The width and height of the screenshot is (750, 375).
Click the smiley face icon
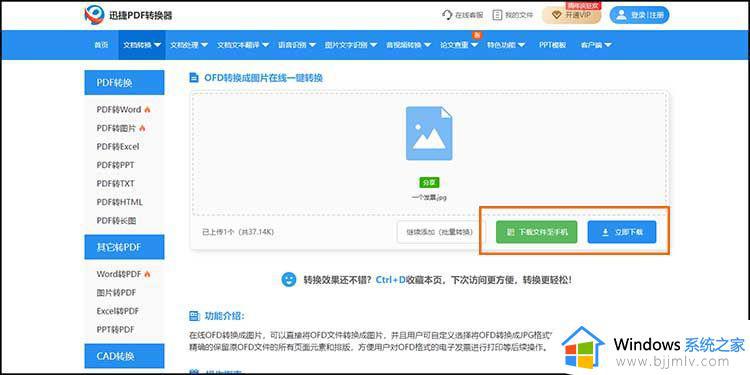tap(289, 279)
